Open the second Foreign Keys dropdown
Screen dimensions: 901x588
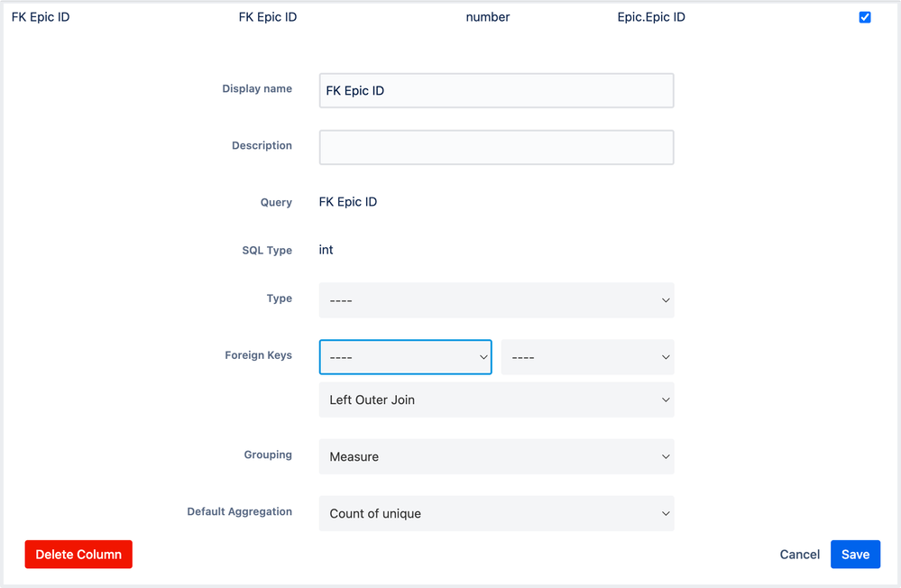[588, 357]
